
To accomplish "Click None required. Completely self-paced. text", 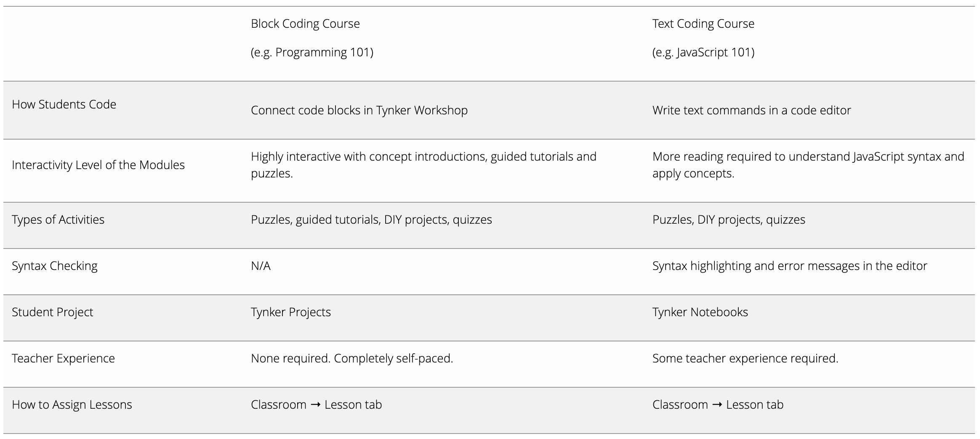I will (x=352, y=358).
